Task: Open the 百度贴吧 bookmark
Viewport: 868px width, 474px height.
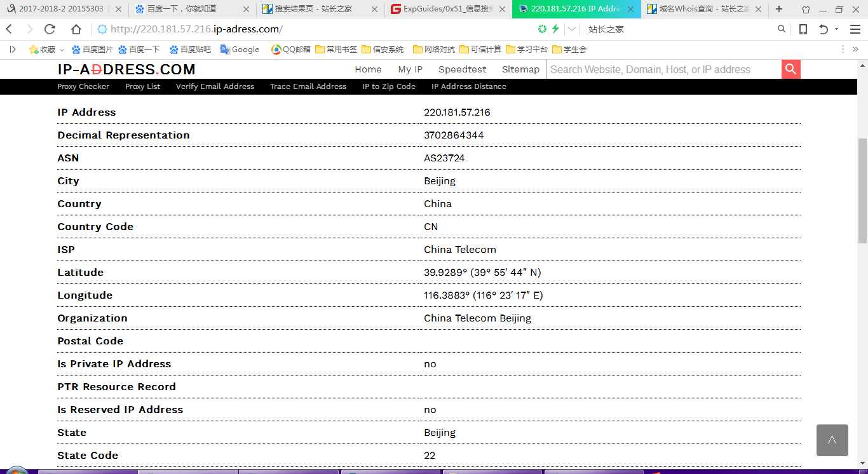Action: pyautogui.click(x=190, y=49)
